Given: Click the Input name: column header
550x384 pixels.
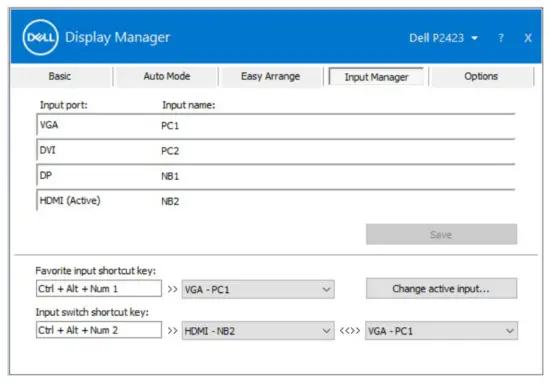Looking at the screenshot, I should click(188, 105).
